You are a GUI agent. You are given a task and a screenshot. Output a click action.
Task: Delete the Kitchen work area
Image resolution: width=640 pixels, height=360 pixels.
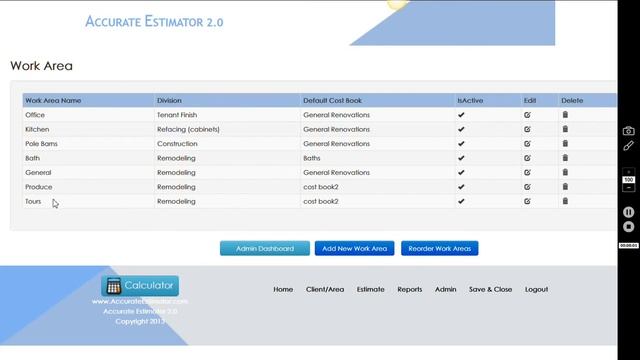pyautogui.click(x=565, y=129)
